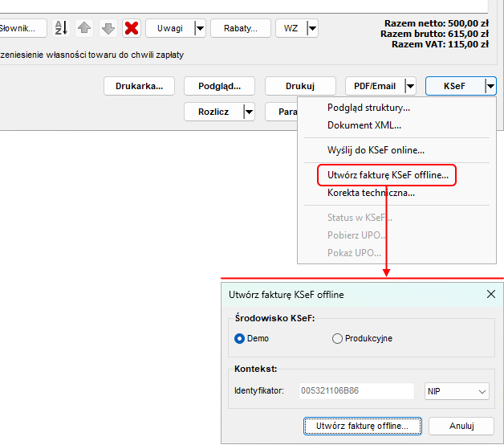504x445 pixels.
Task: Expand the Rozlicz dropdown arrow
Action: click(x=249, y=112)
